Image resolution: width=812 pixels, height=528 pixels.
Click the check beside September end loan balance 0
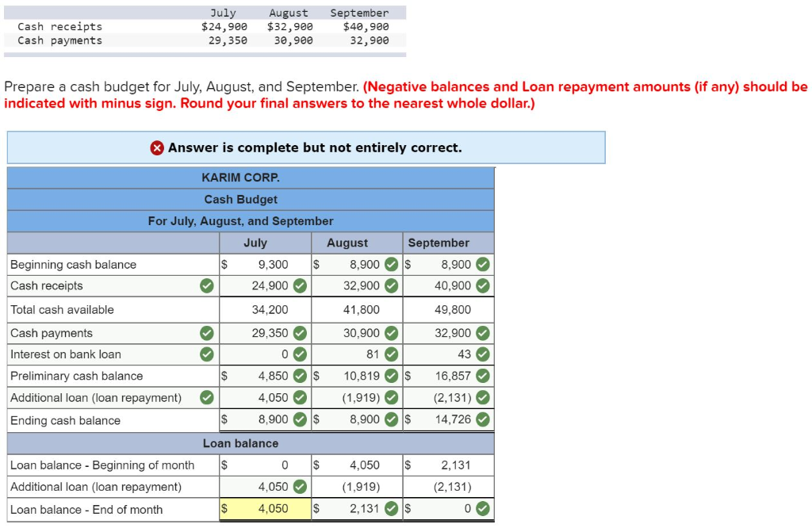coord(483,509)
